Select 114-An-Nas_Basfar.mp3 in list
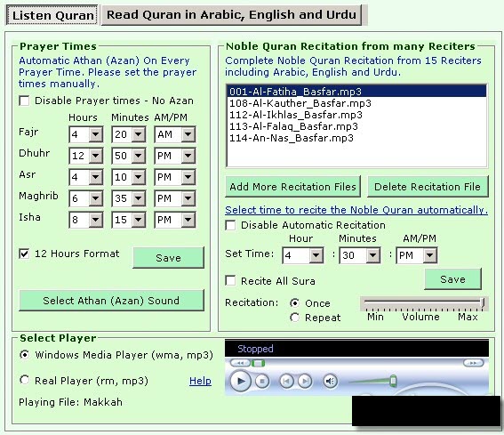This screenshot has height=435, width=504. coord(356,138)
